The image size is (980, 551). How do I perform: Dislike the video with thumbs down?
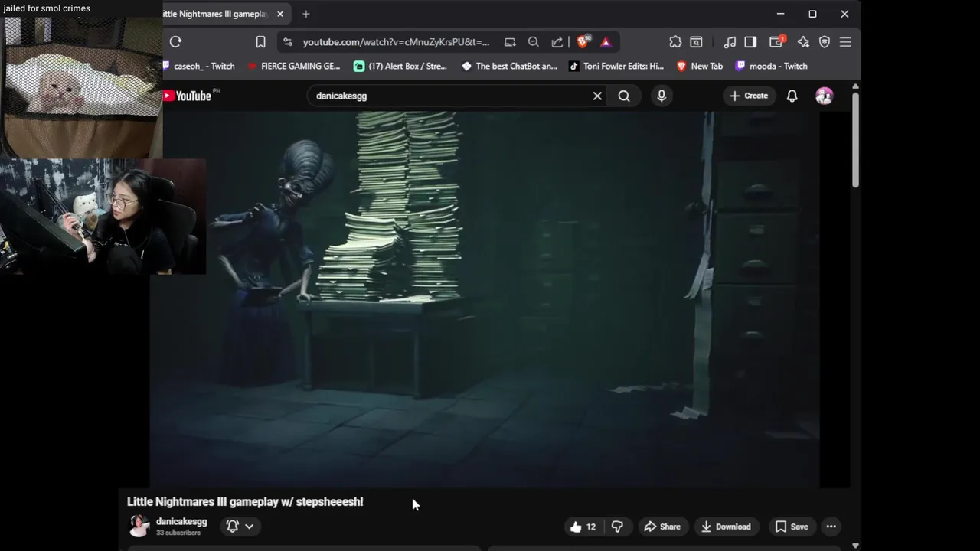[617, 527]
